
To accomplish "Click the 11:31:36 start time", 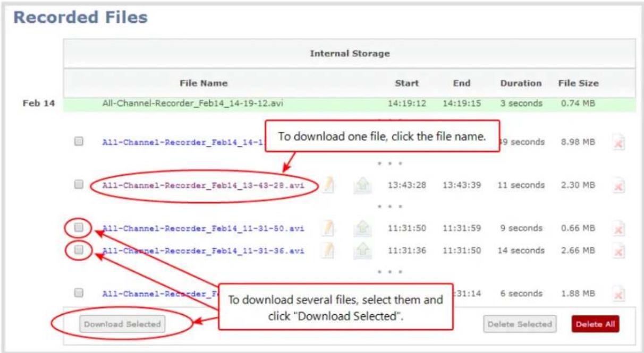I will pyautogui.click(x=407, y=251).
